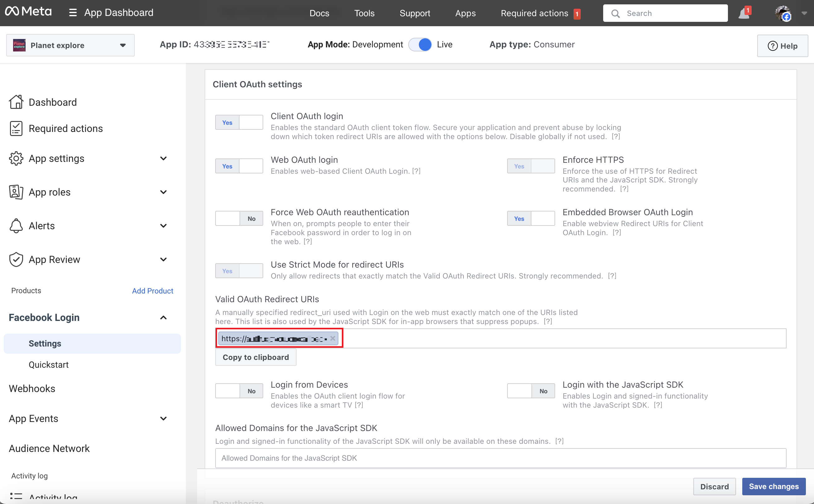Click the Allowed Domains input field
Image resolution: width=814 pixels, height=504 pixels.
[500, 458]
